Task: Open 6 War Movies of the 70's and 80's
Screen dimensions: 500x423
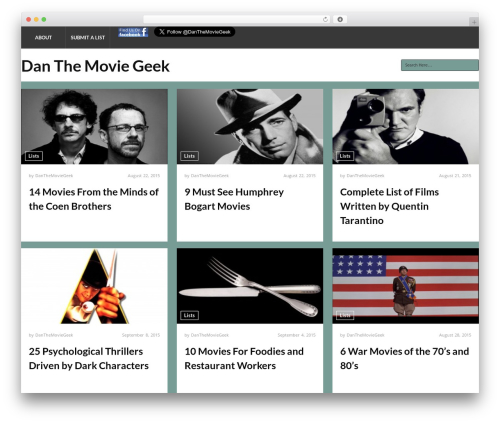Action: [404, 359]
